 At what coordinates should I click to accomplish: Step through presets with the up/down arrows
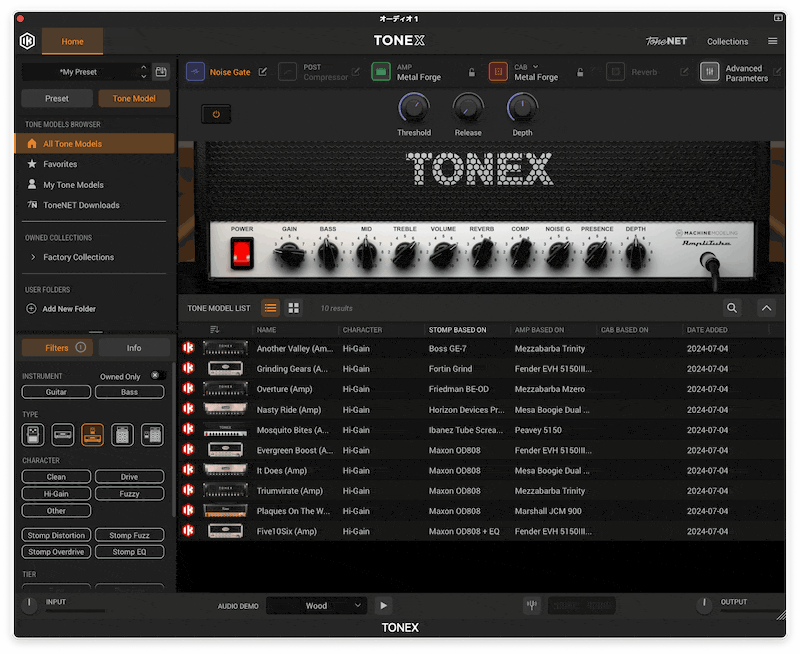[x=143, y=72]
